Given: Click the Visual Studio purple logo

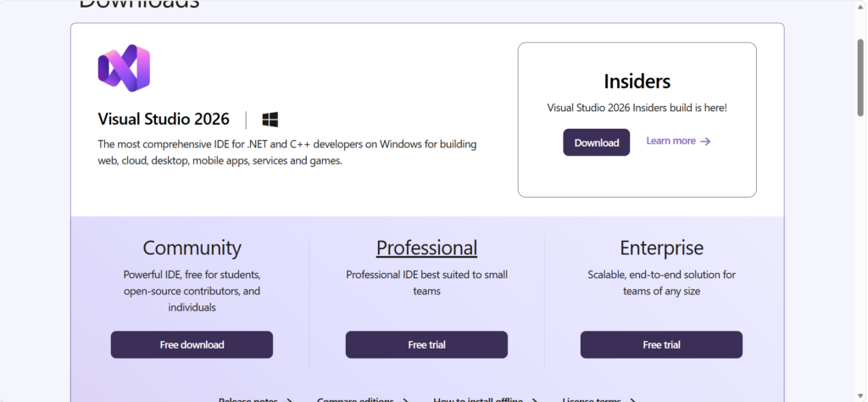Looking at the screenshot, I should coord(124,68).
